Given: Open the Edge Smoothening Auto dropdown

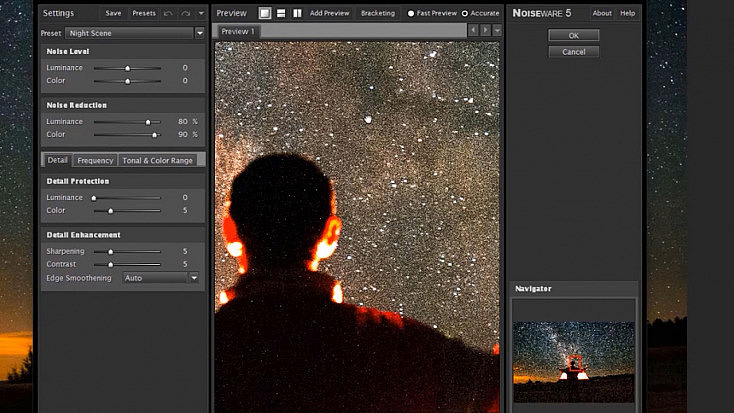Looking at the screenshot, I should pos(161,278).
